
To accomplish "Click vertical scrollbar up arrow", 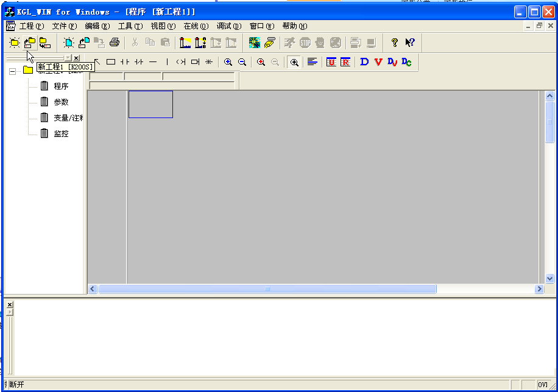I will pyautogui.click(x=549, y=96).
